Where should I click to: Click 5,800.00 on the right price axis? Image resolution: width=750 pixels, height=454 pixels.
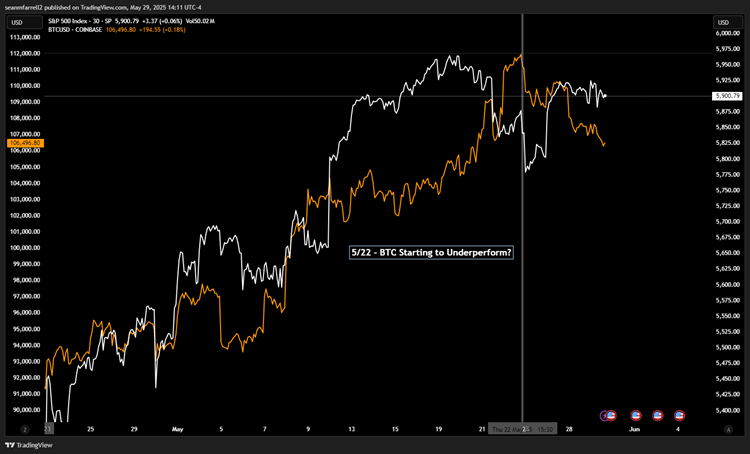728,158
